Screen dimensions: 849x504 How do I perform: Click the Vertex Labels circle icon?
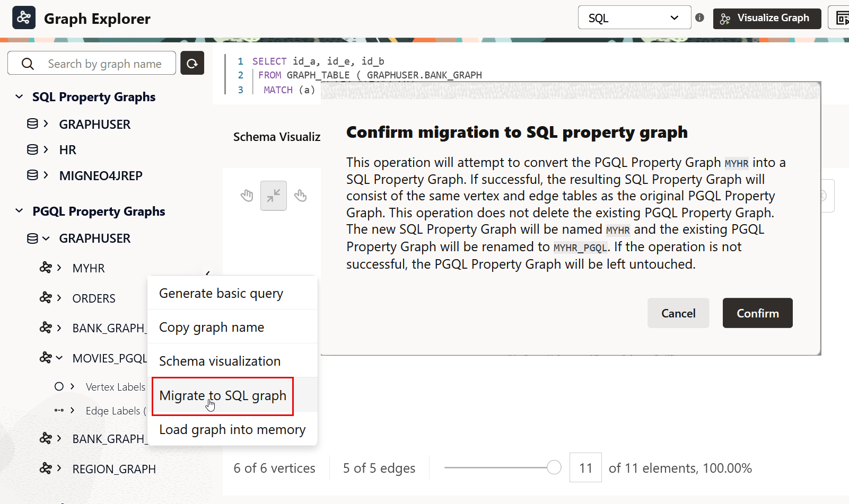59,386
